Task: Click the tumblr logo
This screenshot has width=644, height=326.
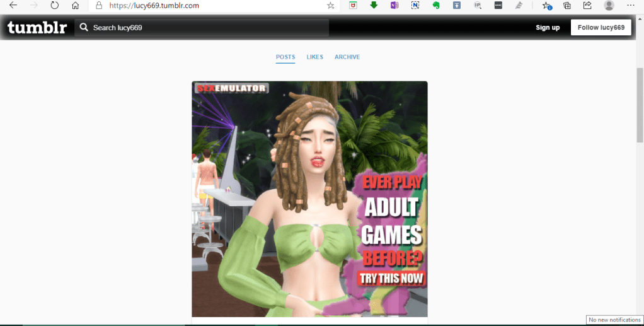Action: click(37, 28)
